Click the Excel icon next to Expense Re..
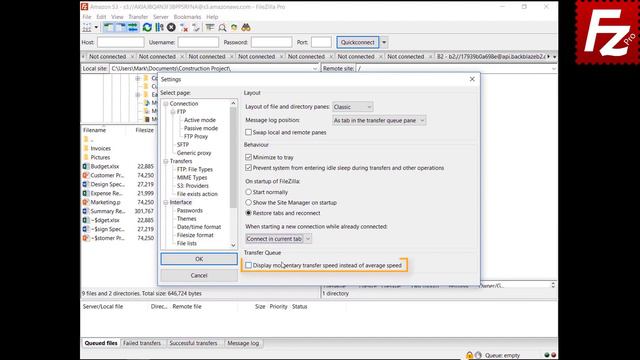The height and width of the screenshot is (360, 640). [x=86, y=193]
